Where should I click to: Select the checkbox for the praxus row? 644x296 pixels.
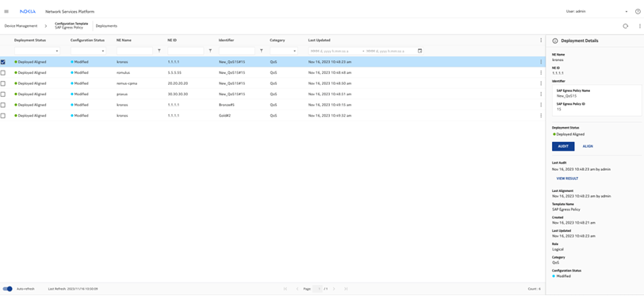click(x=3, y=94)
